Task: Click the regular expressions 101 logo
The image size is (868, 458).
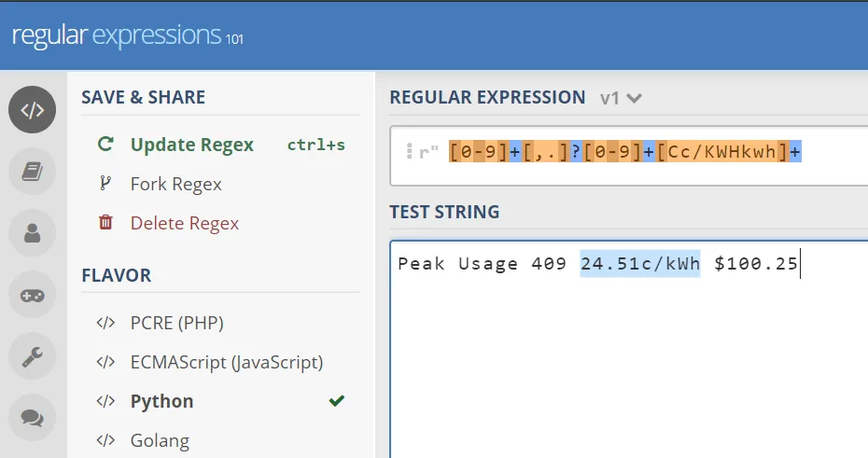Action: click(x=127, y=35)
